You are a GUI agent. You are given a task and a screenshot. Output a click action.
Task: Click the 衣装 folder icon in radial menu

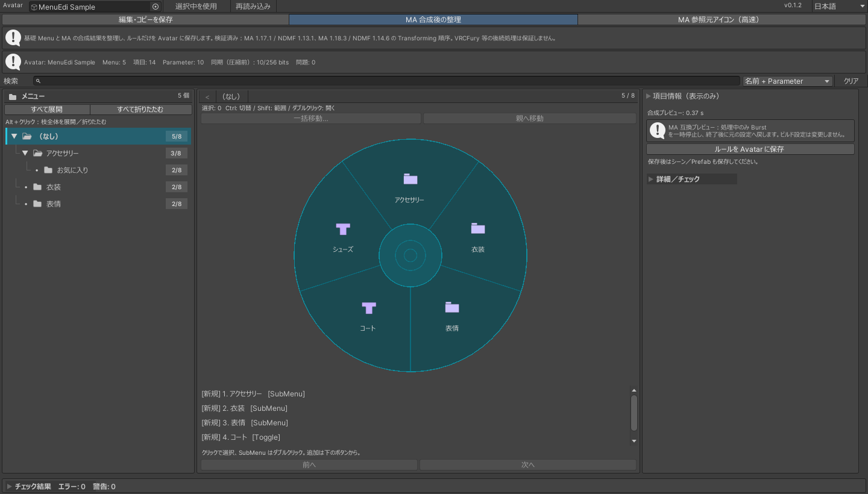pos(478,228)
